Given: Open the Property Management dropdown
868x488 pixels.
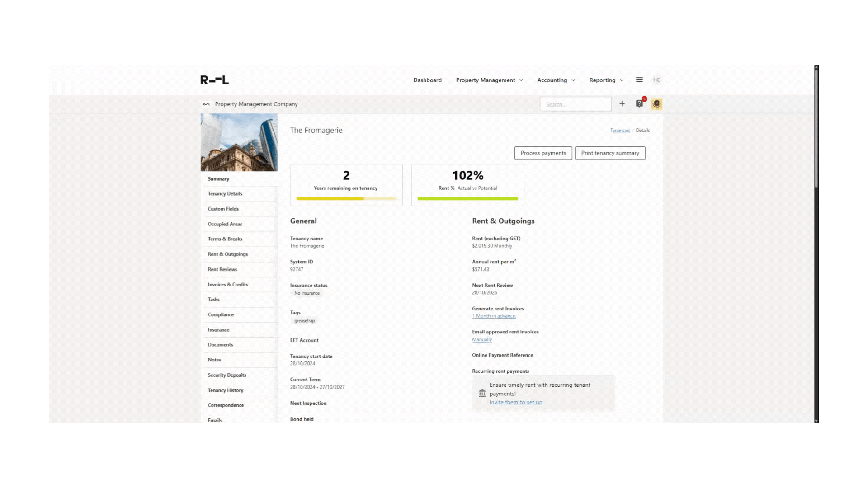Looking at the screenshot, I should coord(489,80).
